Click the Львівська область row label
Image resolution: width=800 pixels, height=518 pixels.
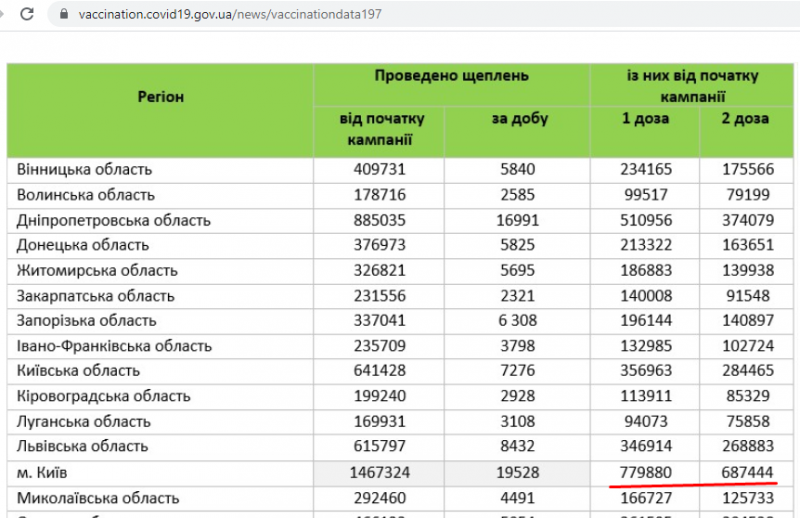coord(83,447)
